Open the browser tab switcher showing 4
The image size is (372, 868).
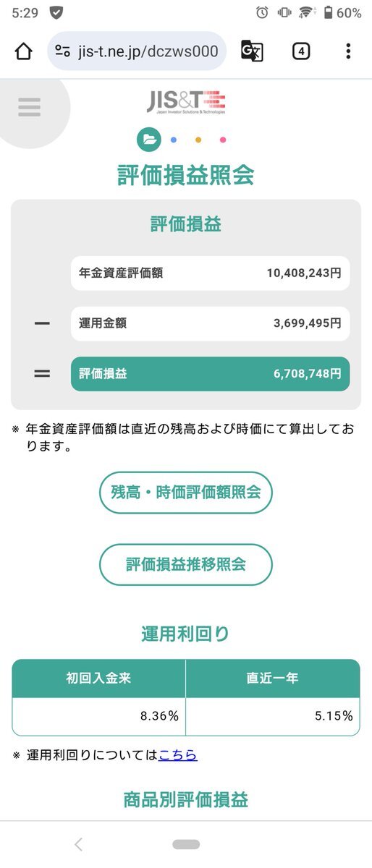tap(301, 51)
